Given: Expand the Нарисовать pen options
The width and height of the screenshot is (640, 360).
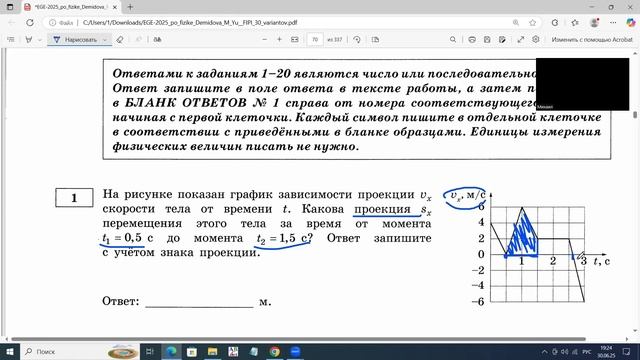Looking at the screenshot, I should [105, 40].
